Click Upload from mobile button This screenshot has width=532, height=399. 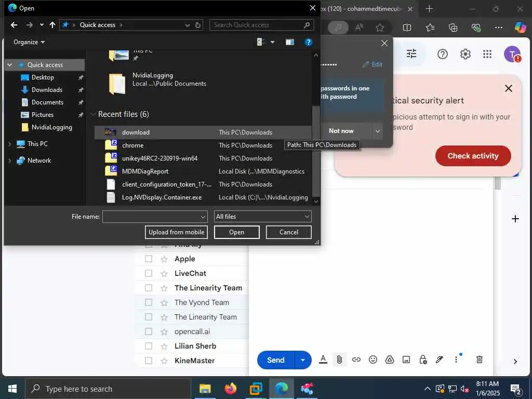tap(176, 232)
